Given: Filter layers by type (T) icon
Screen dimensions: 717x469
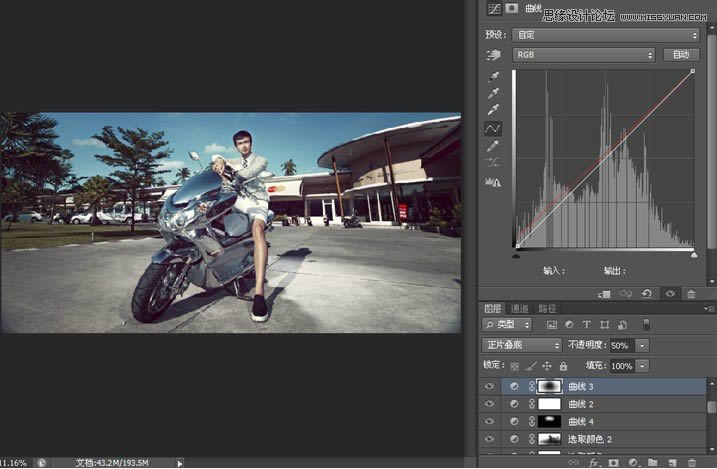Looking at the screenshot, I should (x=587, y=325).
